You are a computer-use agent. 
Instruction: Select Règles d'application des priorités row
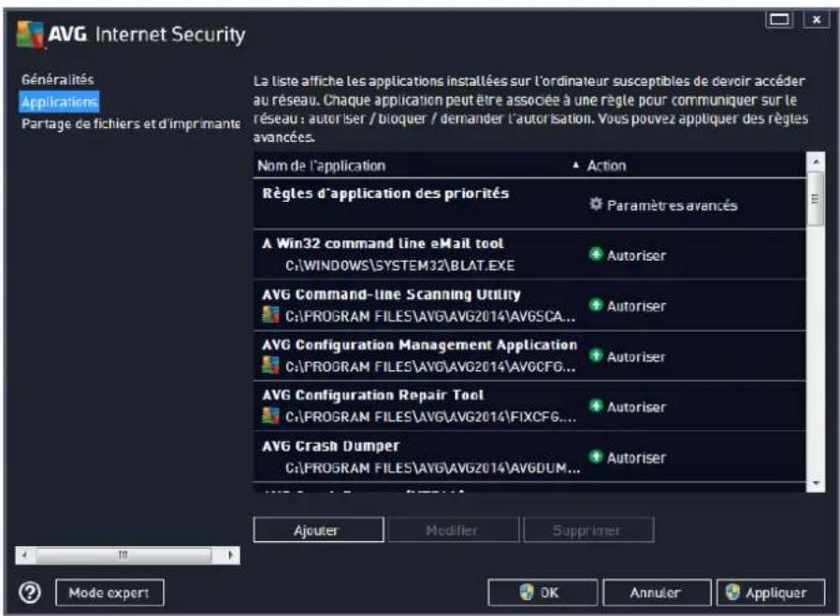(x=529, y=205)
